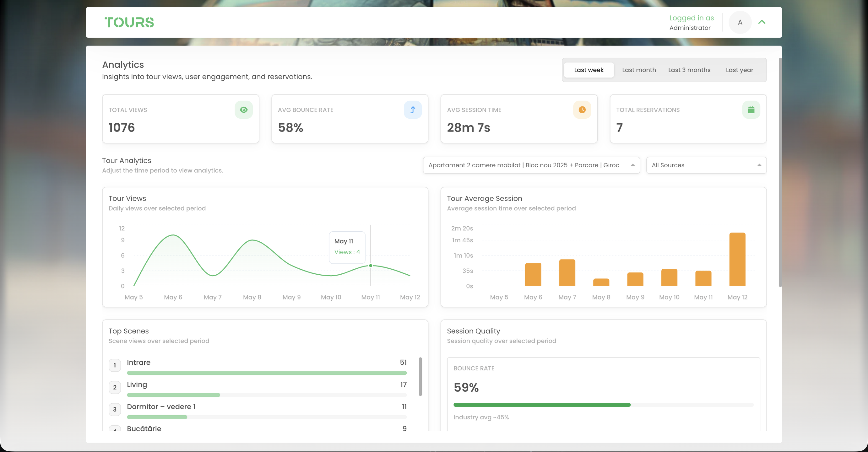868x452 pixels.
Task: Click rank badge 2 beside Living
Action: coord(115,387)
